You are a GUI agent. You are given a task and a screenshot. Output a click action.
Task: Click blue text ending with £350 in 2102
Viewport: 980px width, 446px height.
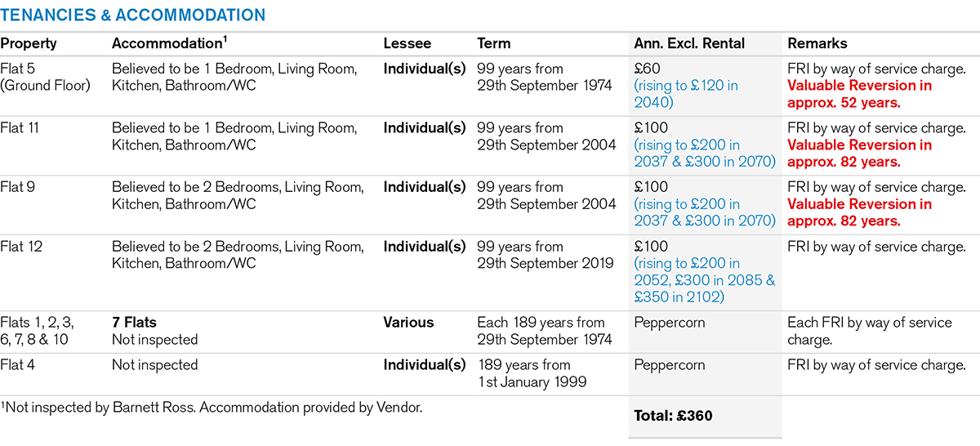(x=705, y=280)
